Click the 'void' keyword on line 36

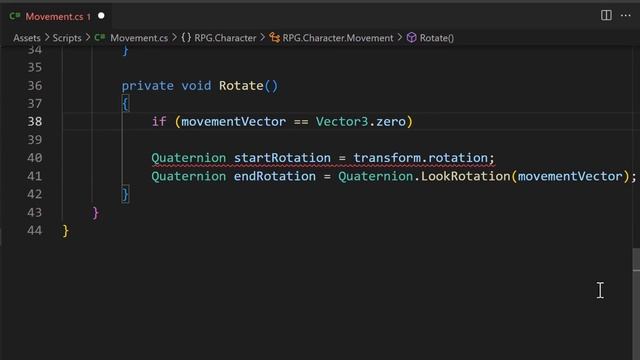(x=196, y=86)
